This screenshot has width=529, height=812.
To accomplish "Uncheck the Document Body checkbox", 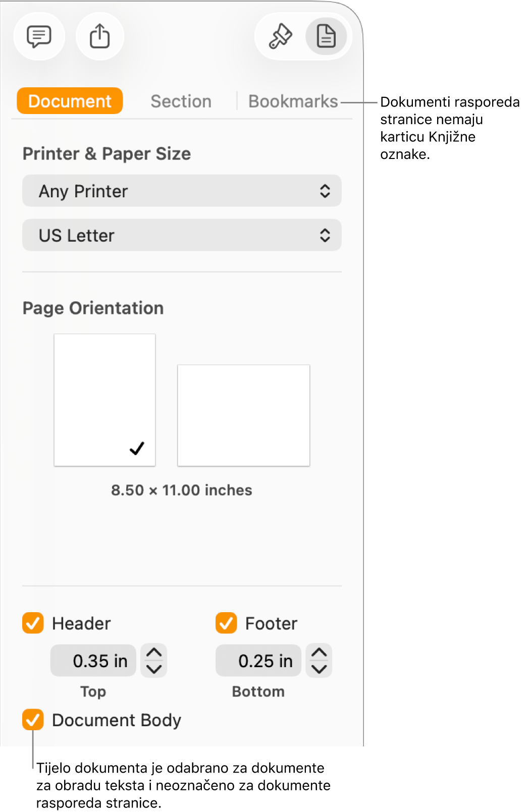I will [x=33, y=720].
